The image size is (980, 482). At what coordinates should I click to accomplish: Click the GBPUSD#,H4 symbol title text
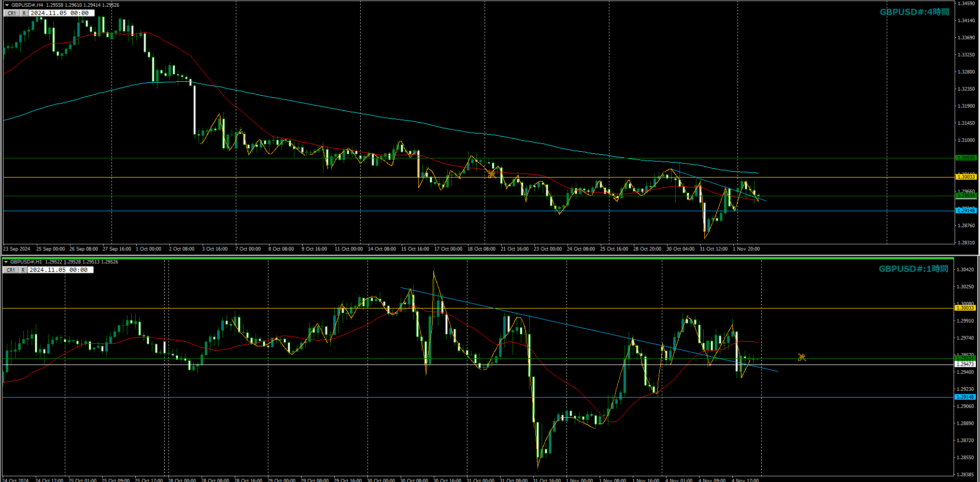27,5
